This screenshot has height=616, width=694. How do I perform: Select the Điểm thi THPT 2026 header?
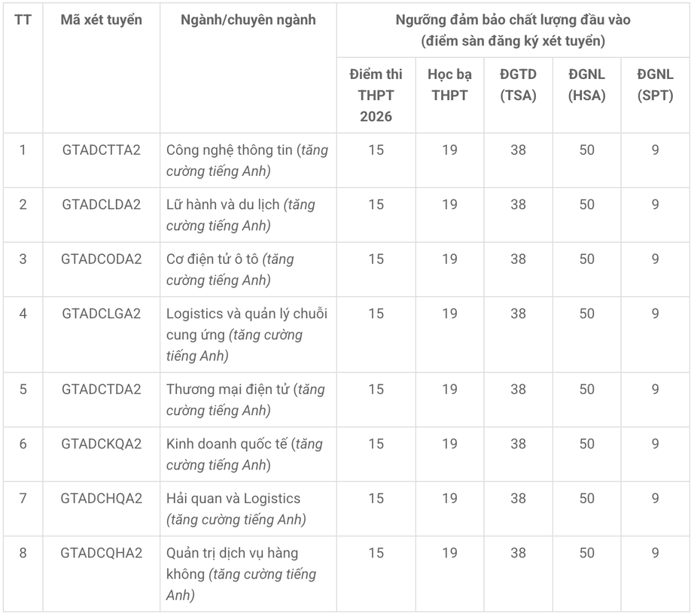click(376, 95)
